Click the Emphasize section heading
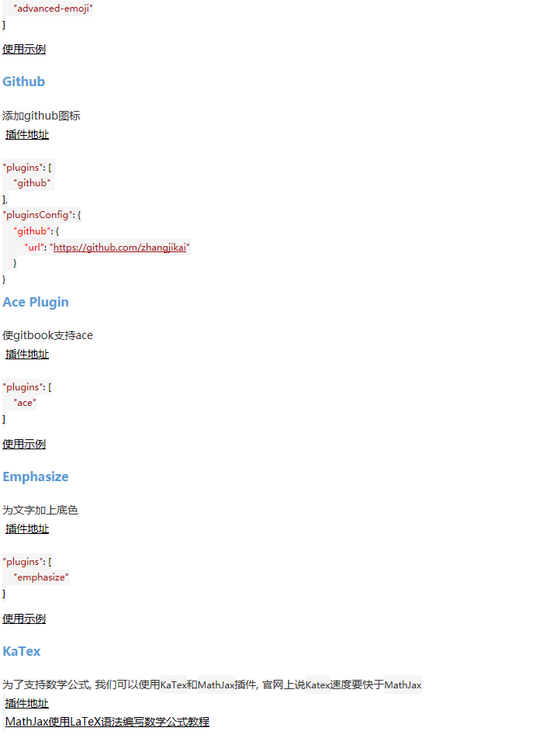Image resolution: width=560 pixels, height=745 pixels. point(36,476)
